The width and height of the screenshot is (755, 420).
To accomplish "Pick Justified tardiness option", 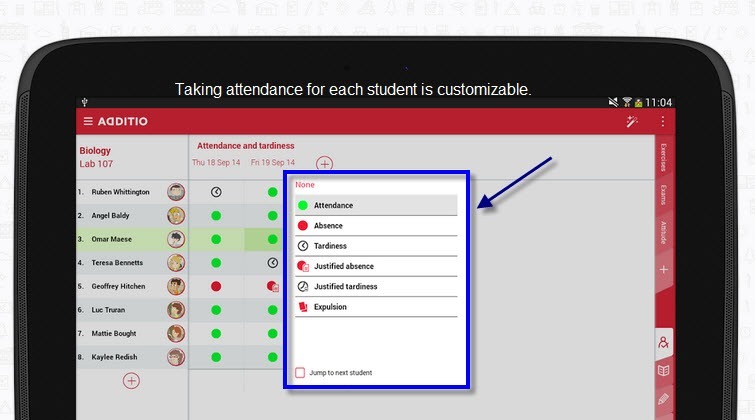I will tap(376, 286).
